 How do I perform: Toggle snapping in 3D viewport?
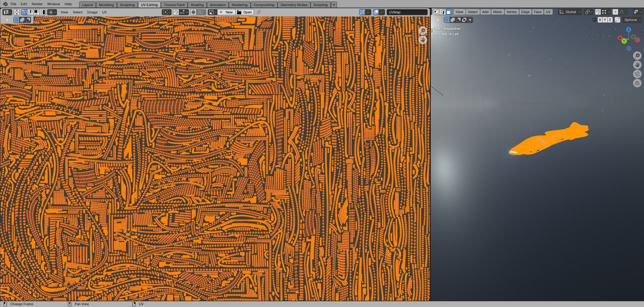tap(598, 12)
